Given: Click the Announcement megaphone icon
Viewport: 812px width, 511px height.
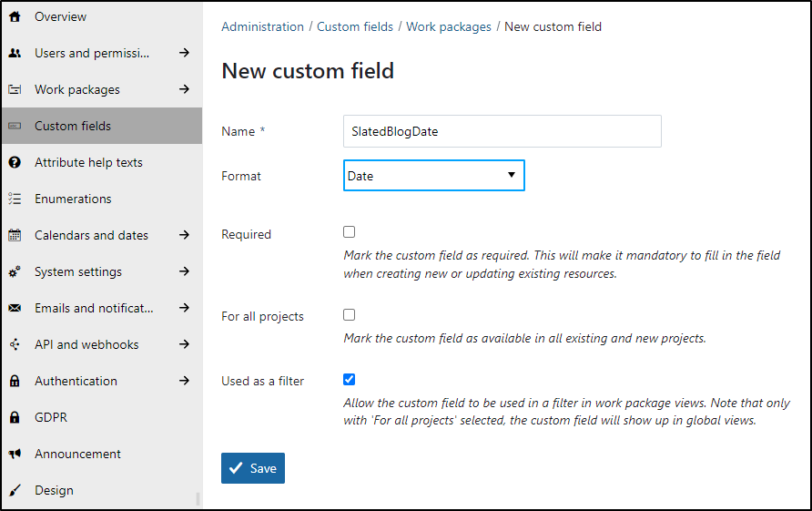Looking at the screenshot, I should click(x=15, y=454).
